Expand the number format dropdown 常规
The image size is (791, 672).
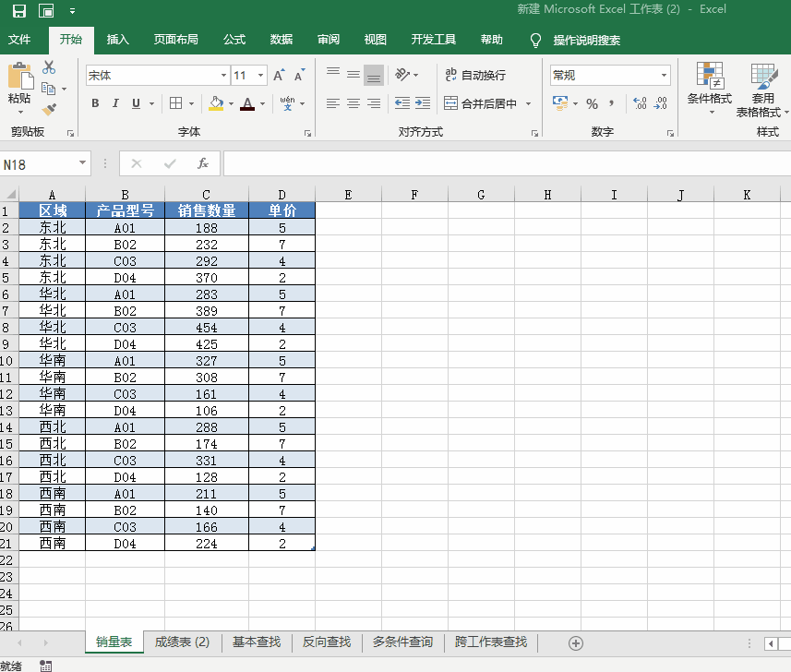click(664, 76)
